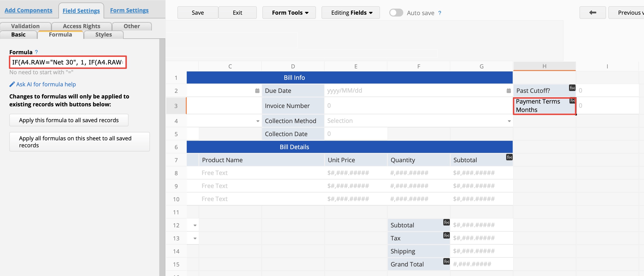Switch to the Form Settings tab

point(129,10)
